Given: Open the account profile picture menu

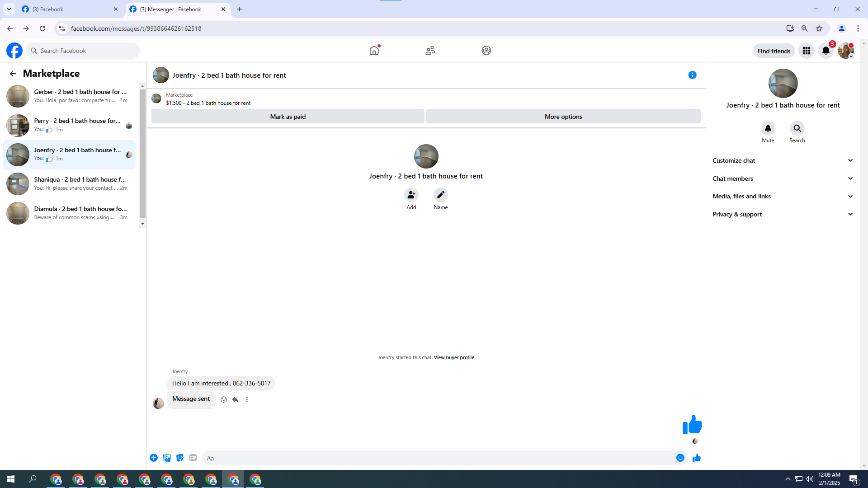Looking at the screenshot, I should [x=846, y=51].
